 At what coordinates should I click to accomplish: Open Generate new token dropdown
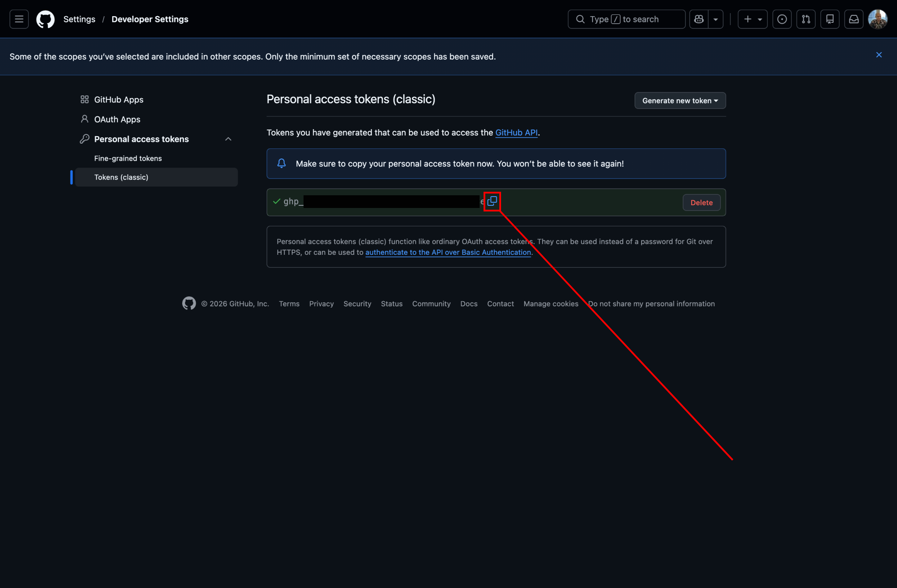(680, 101)
